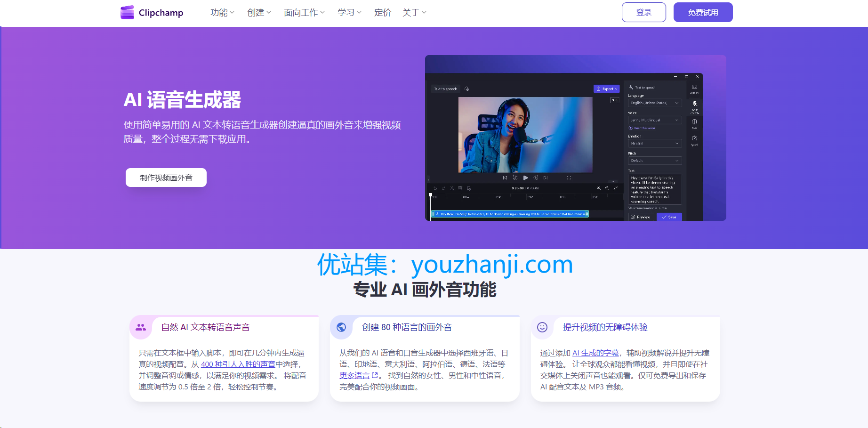
Task: Select the teal text-to-speech clip on timeline
Action: click(x=510, y=214)
